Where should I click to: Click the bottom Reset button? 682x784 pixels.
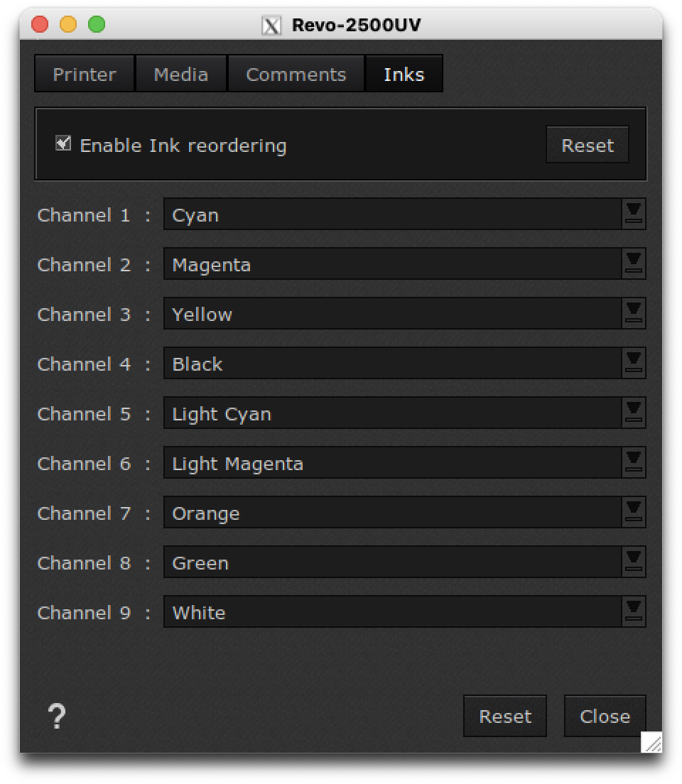pos(504,716)
